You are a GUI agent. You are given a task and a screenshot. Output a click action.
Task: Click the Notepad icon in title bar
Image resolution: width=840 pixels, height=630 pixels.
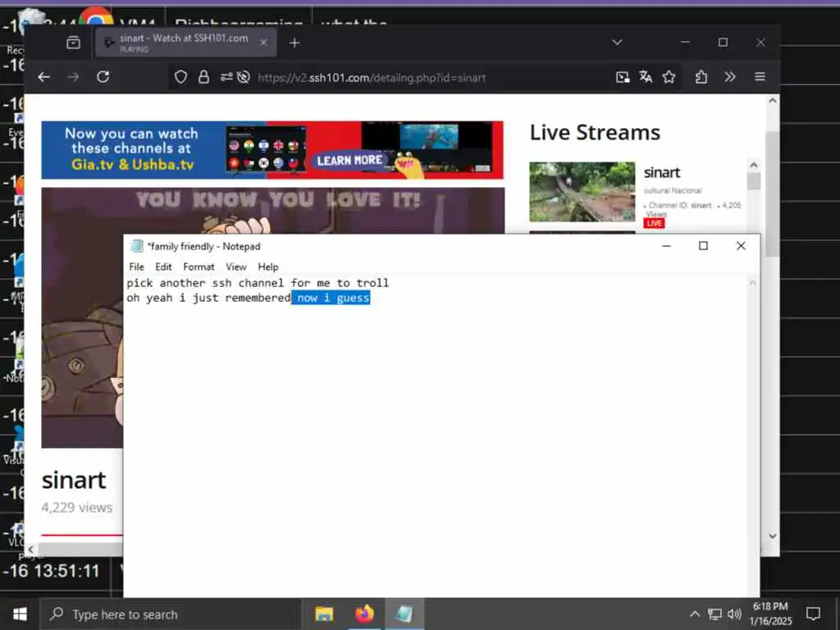(x=137, y=246)
